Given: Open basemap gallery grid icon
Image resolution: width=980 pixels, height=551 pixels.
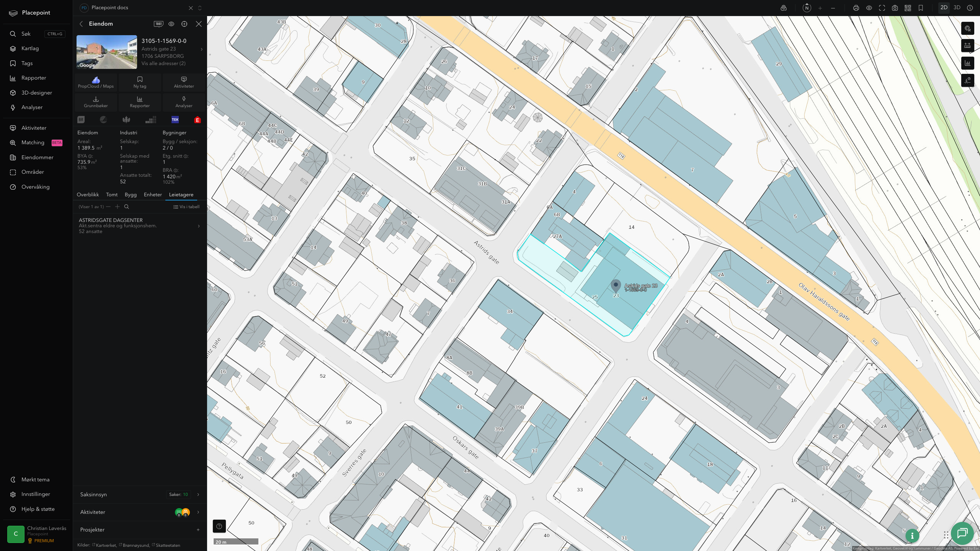Looking at the screenshot, I should (x=908, y=8).
